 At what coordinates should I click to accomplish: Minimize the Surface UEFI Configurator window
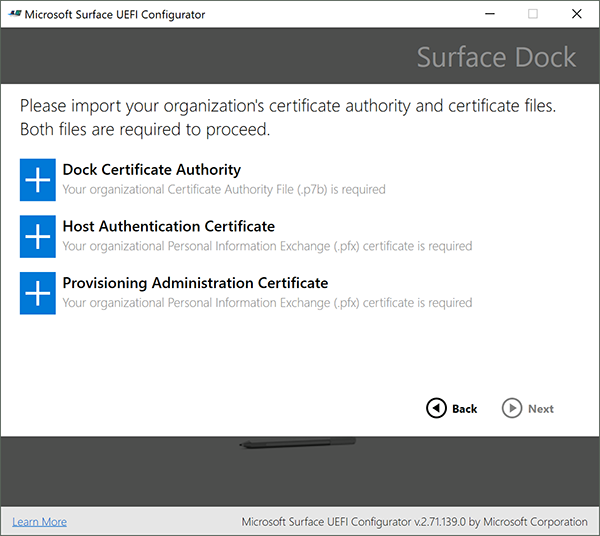pyautogui.click(x=488, y=14)
